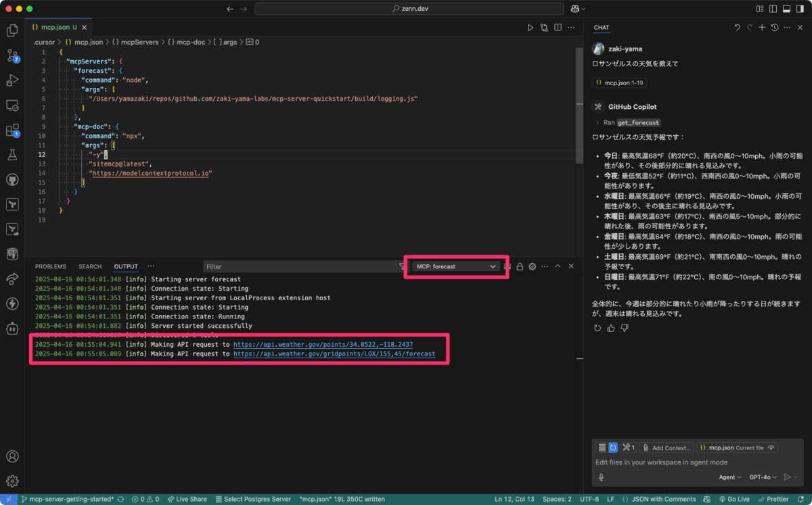Open panel hidden tabs ellipsis

click(151, 266)
